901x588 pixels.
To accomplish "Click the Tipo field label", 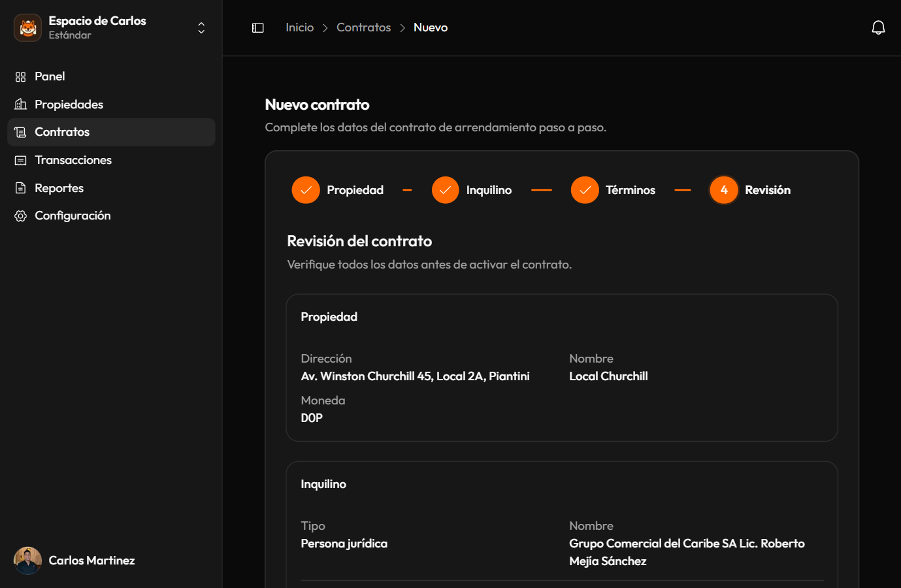I will [x=313, y=526].
